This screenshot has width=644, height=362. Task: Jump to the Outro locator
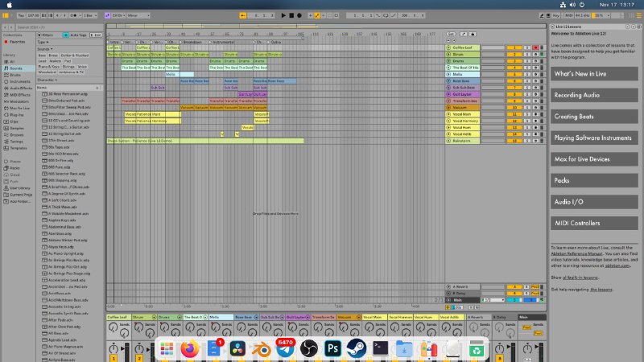(275, 42)
